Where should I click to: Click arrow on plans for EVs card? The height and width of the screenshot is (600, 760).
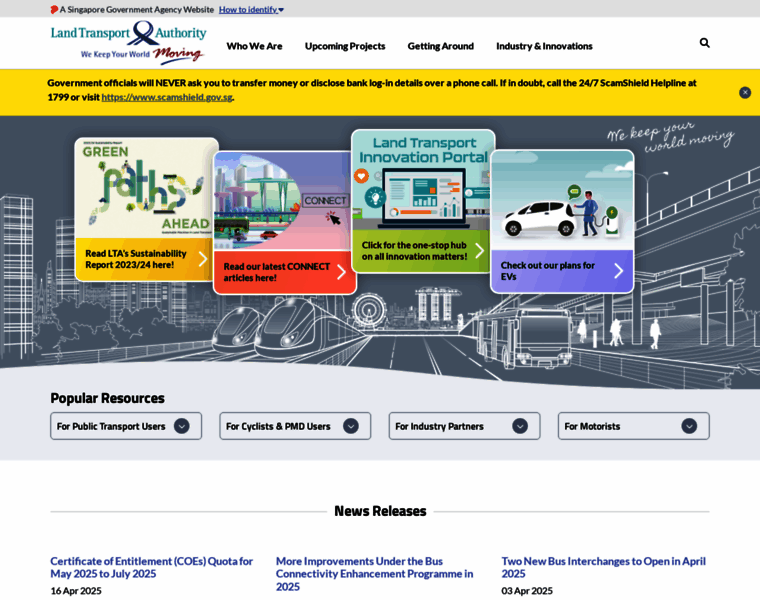point(618,271)
